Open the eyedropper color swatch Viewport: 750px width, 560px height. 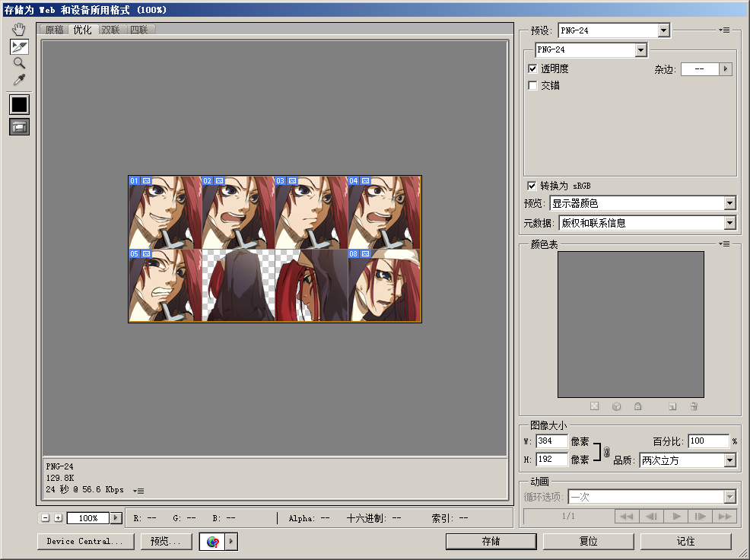point(19,104)
